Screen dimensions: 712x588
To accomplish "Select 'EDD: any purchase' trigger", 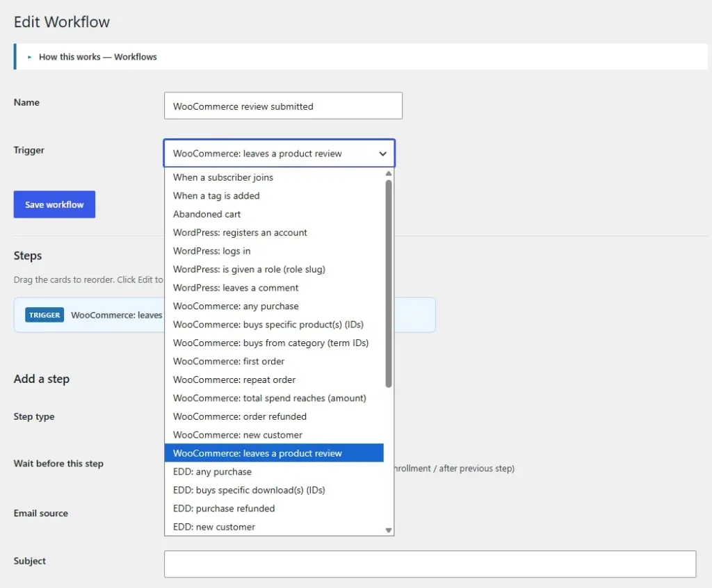I will coord(274,472).
